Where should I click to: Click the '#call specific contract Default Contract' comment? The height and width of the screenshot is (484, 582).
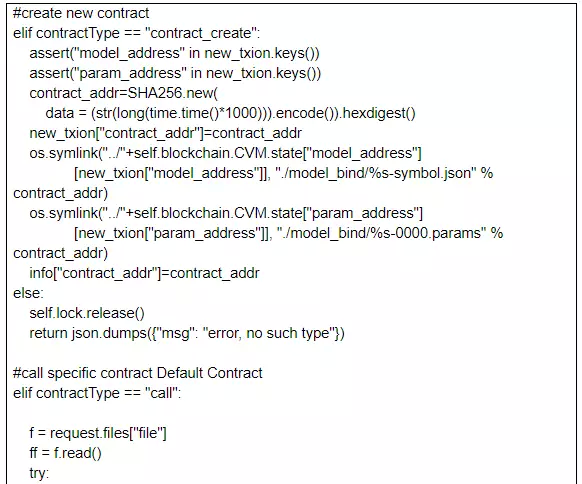click(138, 373)
